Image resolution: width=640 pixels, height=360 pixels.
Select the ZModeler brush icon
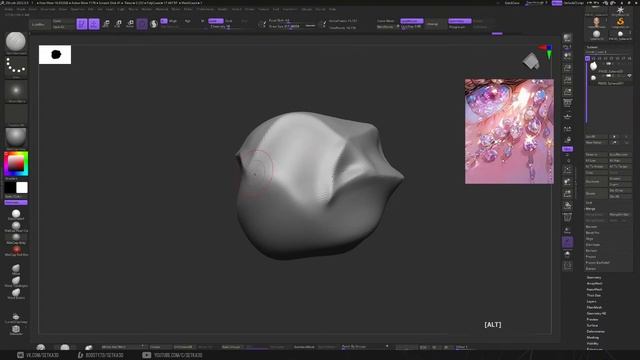pyautogui.click(x=16, y=329)
